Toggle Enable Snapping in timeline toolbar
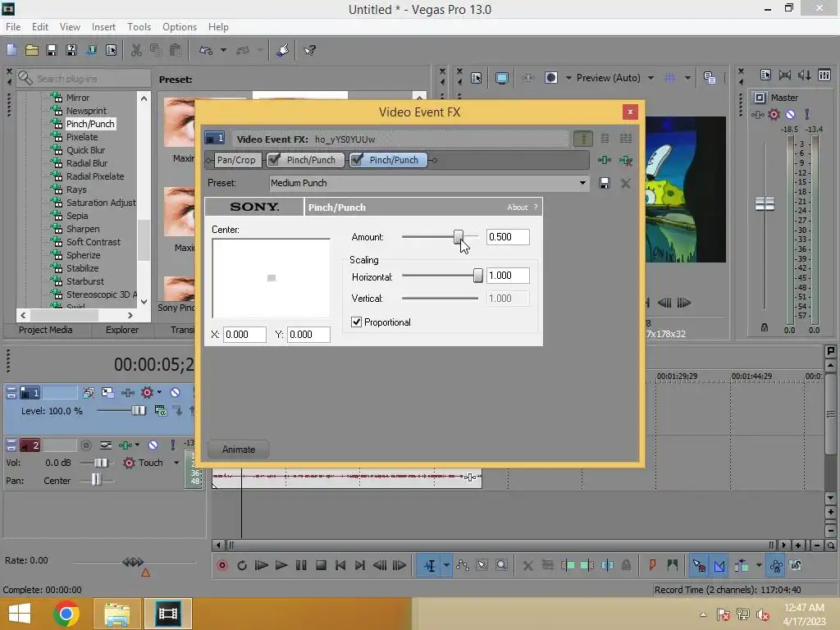This screenshot has width=840, height=630. pyautogui.click(x=699, y=565)
